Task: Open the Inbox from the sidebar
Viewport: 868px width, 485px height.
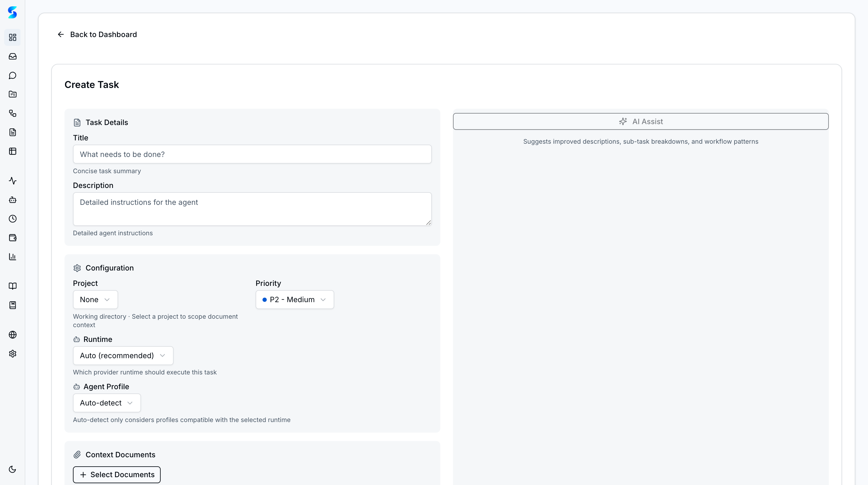Action: pyautogui.click(x=12, y=56)
